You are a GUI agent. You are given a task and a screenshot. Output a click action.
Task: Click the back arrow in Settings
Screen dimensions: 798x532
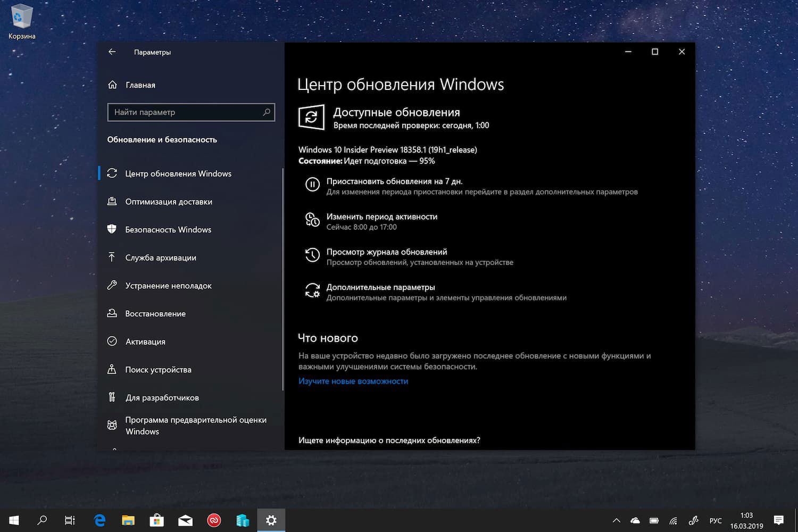click(x=112, y=52)
